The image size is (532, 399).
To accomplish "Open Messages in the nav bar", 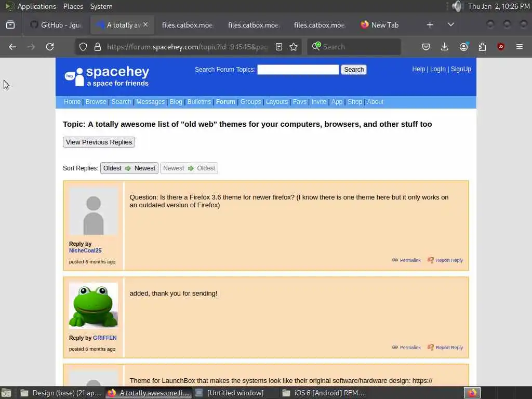I will (x=150, y=102).
